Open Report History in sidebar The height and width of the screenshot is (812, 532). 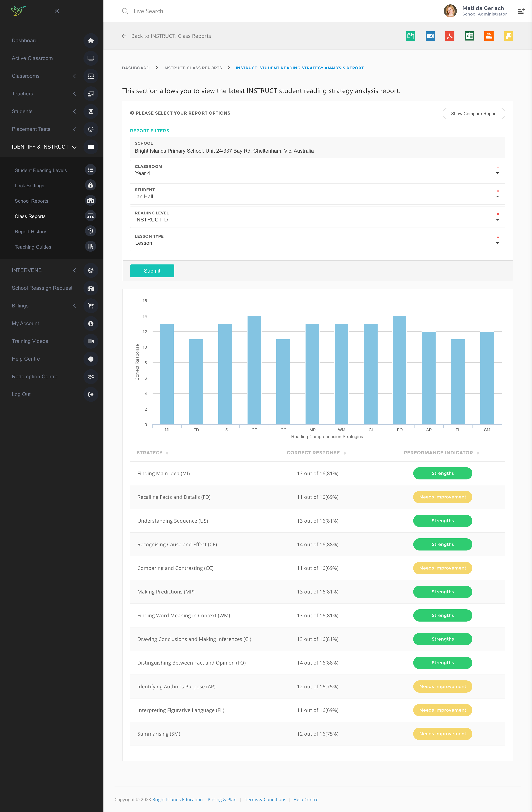[30, 232]
